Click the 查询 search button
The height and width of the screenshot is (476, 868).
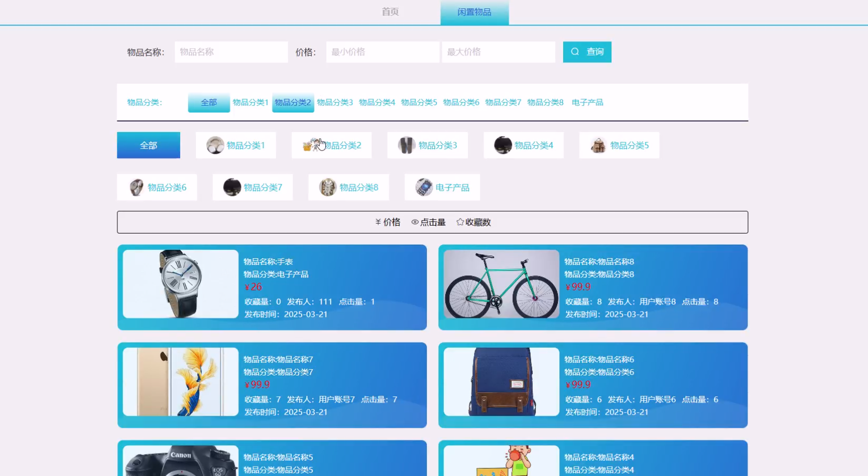pos(587,52)
